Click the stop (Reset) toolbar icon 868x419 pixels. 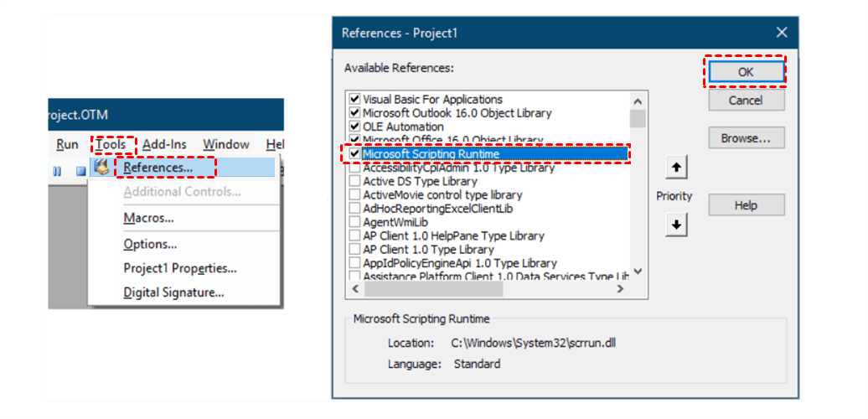pos(80,171)
